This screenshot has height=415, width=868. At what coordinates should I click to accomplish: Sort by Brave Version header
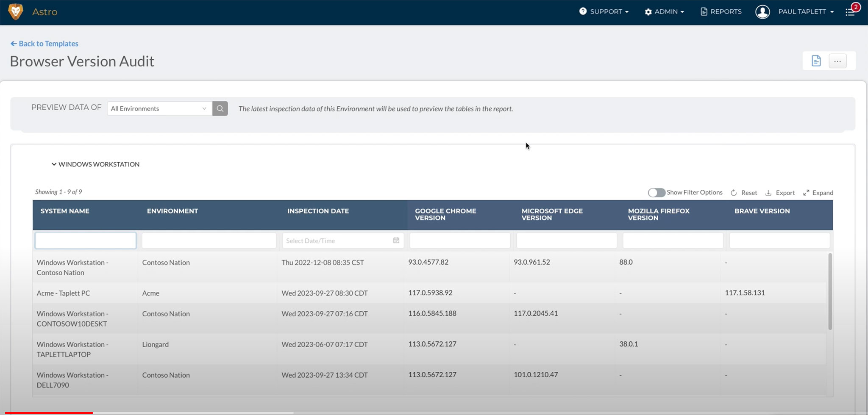pos(762,211)
